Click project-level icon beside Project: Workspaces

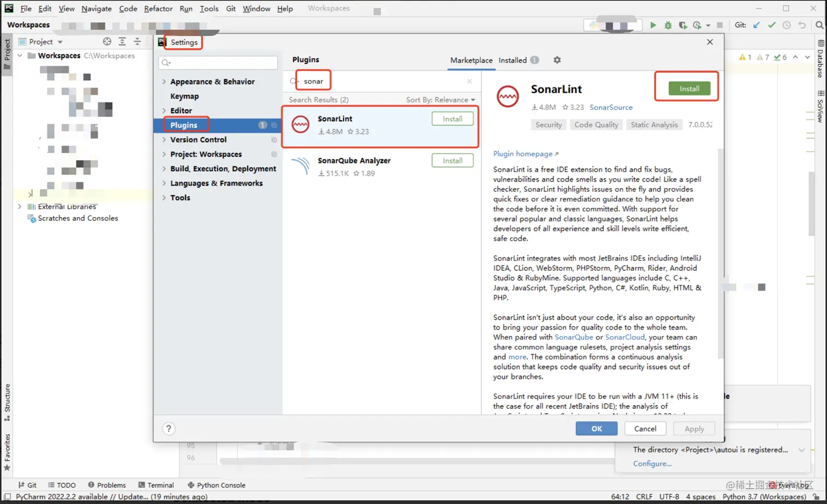(x=274, y=154)
